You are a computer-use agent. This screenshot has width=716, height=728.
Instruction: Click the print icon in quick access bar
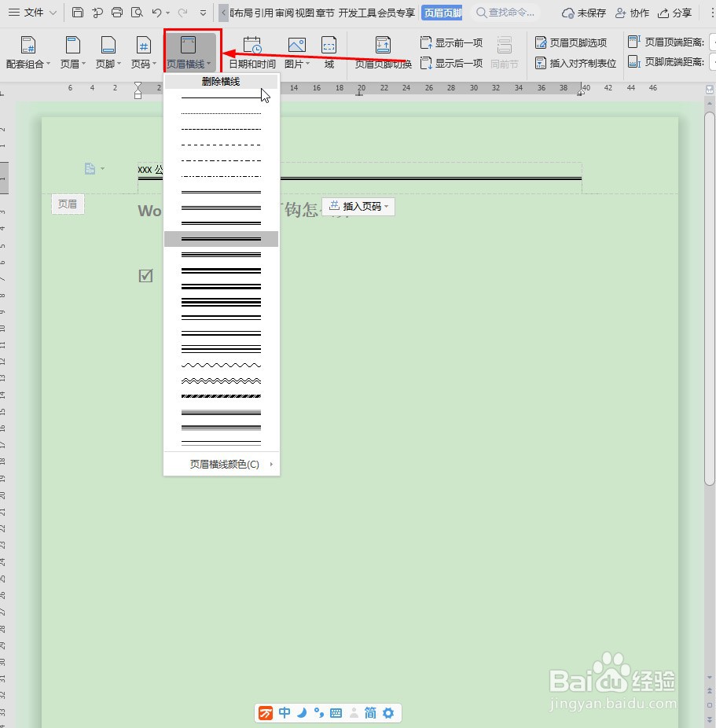tap(117, 13)
